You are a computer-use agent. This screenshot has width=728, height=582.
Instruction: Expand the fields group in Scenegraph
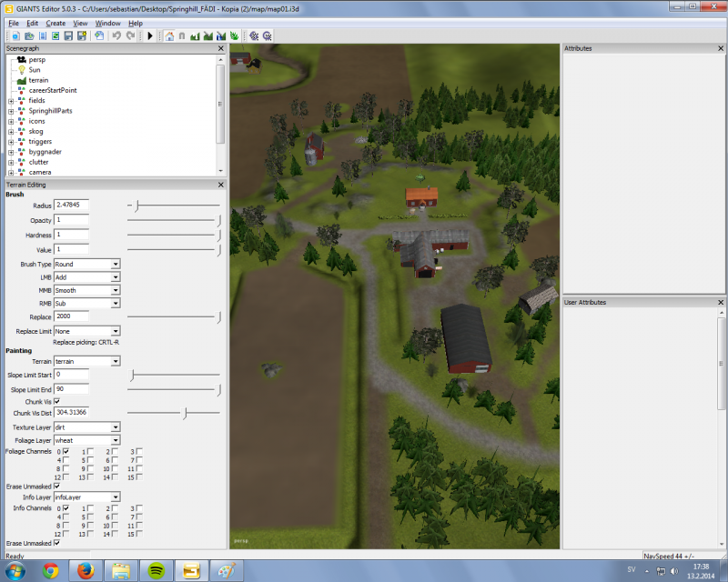[11, 101]
